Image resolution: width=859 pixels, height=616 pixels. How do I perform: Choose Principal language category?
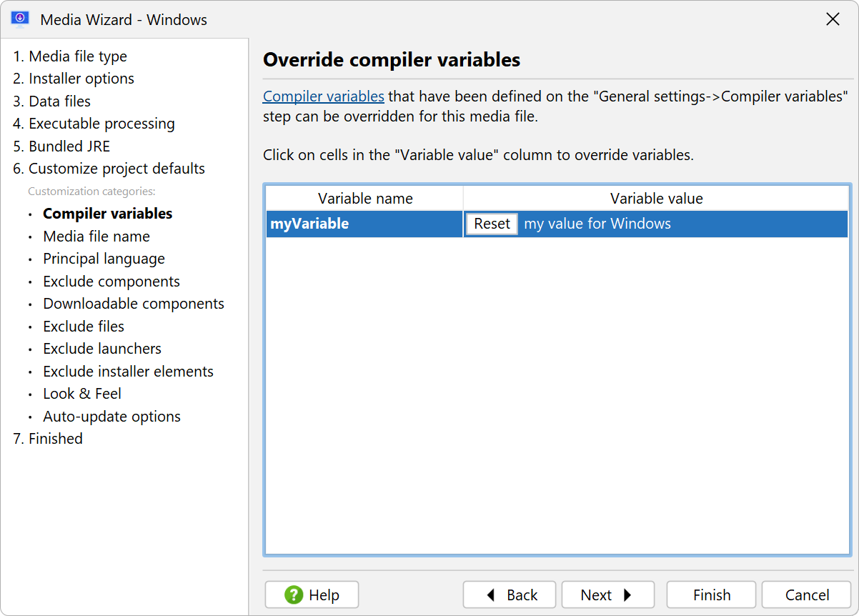(104, 259)
